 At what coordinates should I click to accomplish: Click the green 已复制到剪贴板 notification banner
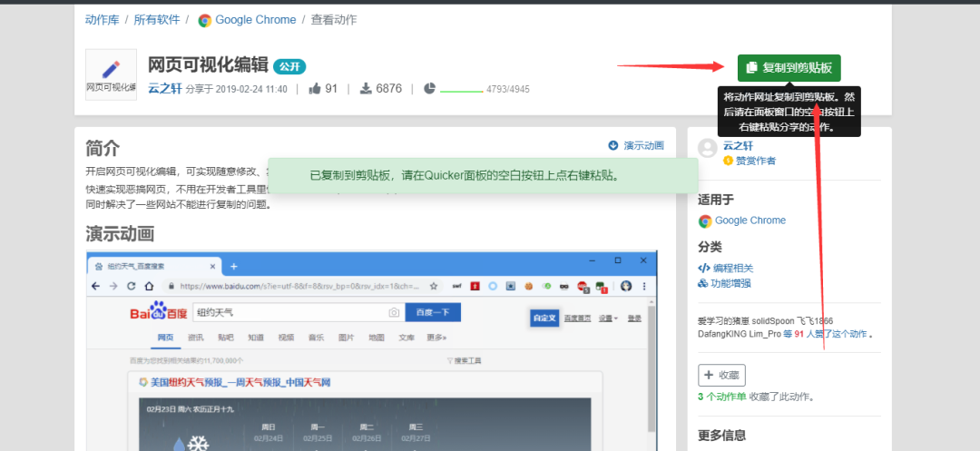[483, 175]
